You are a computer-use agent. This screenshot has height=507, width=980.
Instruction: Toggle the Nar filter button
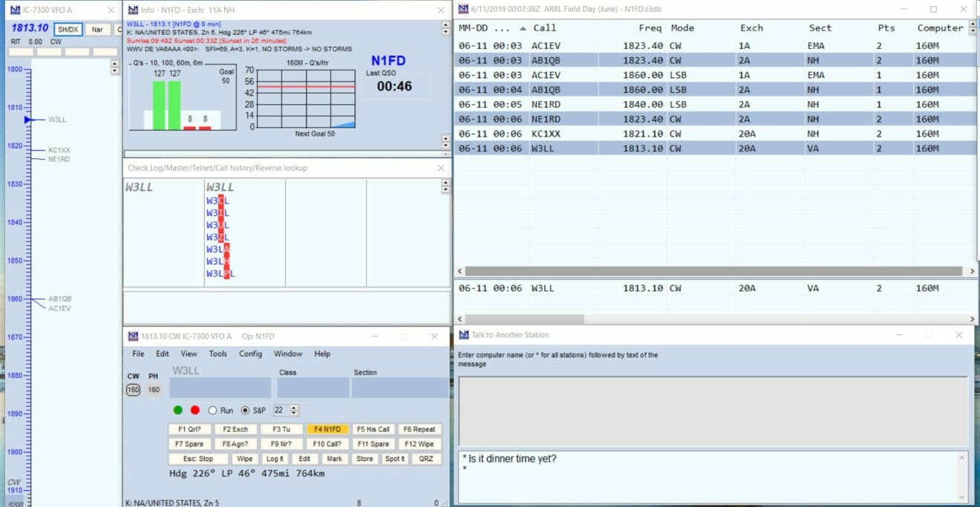pyautogui.click(x=97, y=30)
